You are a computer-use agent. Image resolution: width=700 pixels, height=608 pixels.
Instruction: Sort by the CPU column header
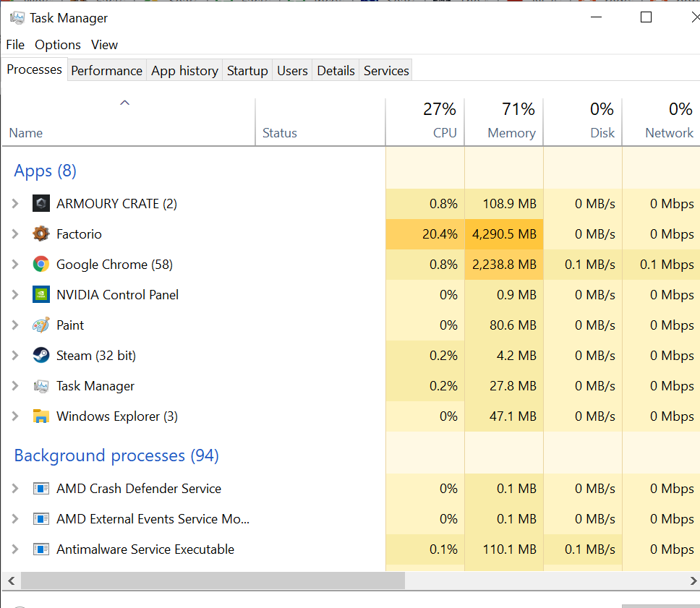(424, 122)
